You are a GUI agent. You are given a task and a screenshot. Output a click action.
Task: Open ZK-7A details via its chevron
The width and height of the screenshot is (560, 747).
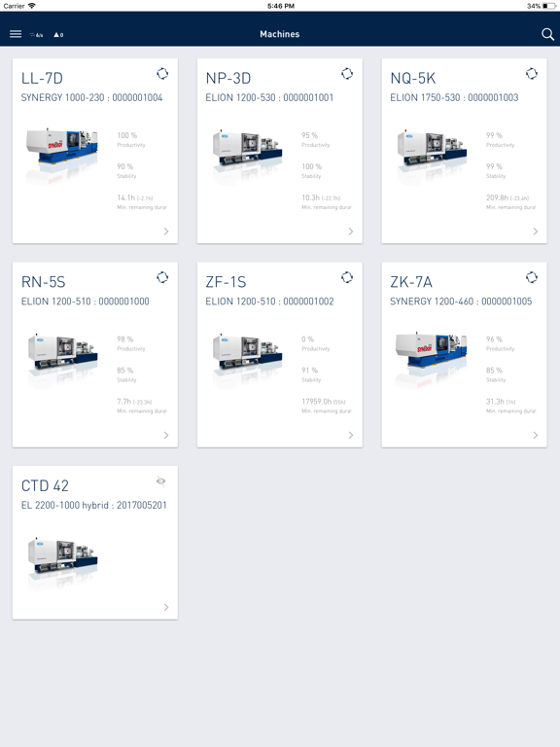tap(536, 436)
